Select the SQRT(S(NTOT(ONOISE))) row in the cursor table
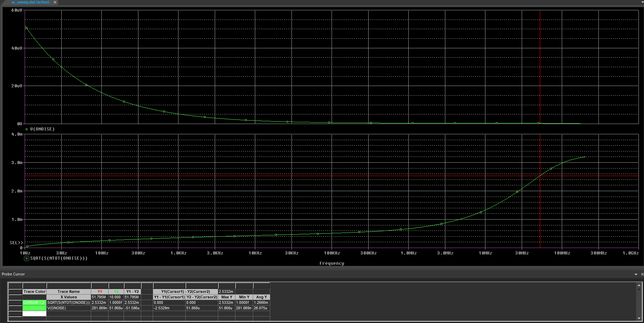Image resolution: width=644 pixels, height=323 pixels. coord(69,302)
